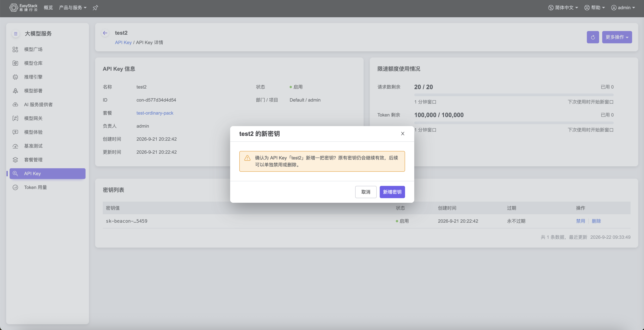Open the 产品与服务 dropdown

[73, 7]
